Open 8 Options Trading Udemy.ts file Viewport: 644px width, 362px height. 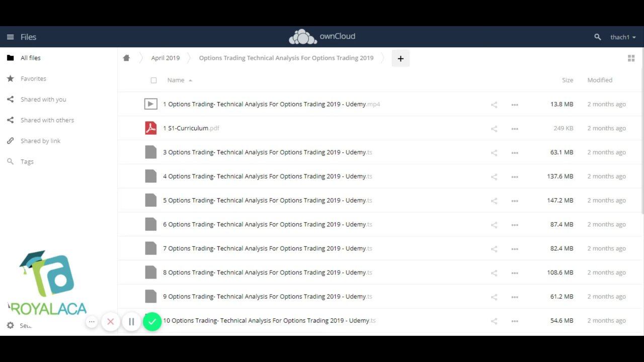pos(268,273)
